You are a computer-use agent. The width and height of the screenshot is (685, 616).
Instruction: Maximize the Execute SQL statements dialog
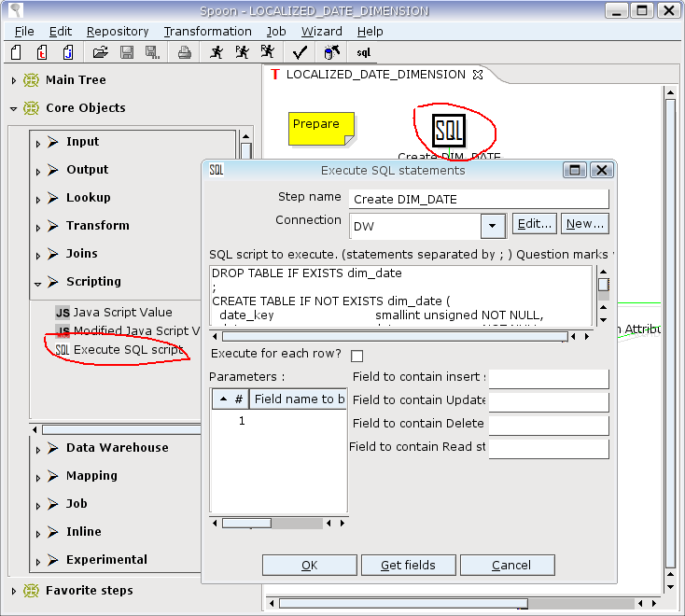(575, 170)
